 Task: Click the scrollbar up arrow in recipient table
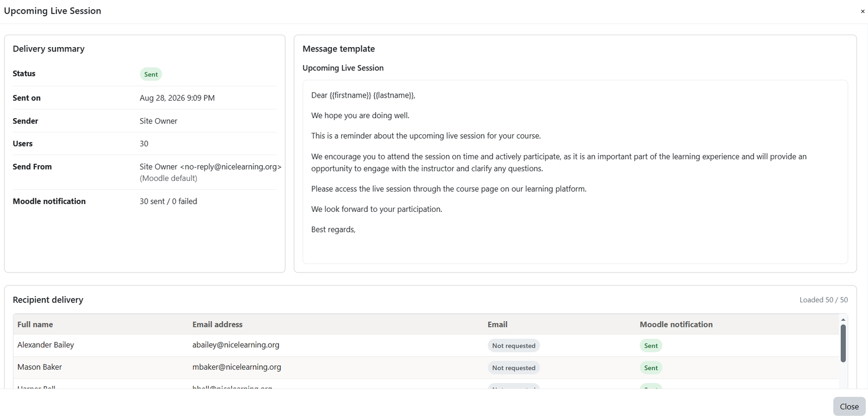coord(843,320)
